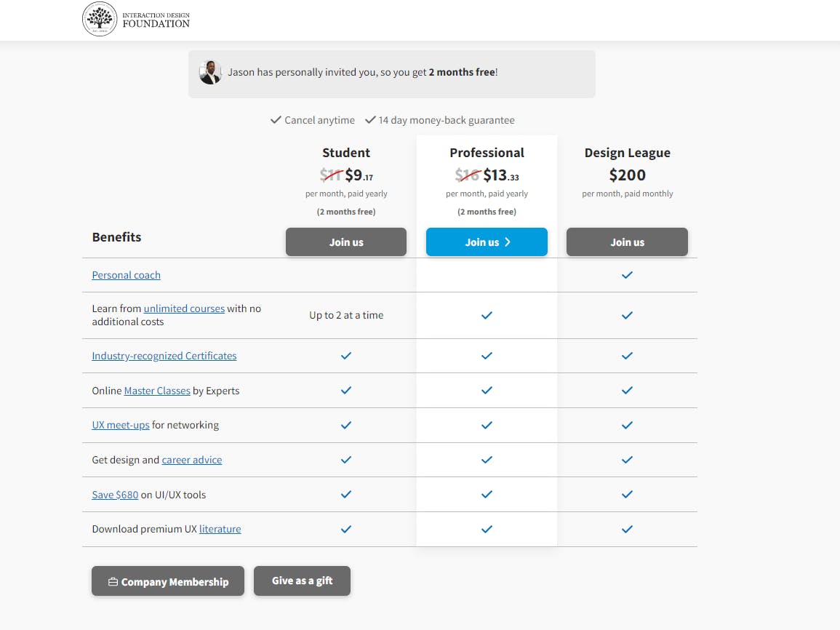This screenshot has height=630, width=840.
Task: Click UX meet-ups checkmark in Student column
Action: [346, 425]
